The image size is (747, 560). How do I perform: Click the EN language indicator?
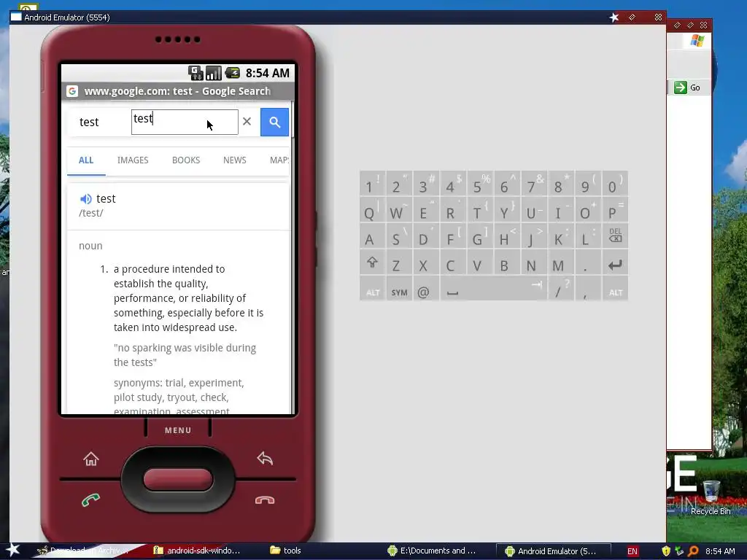(632, 551)
